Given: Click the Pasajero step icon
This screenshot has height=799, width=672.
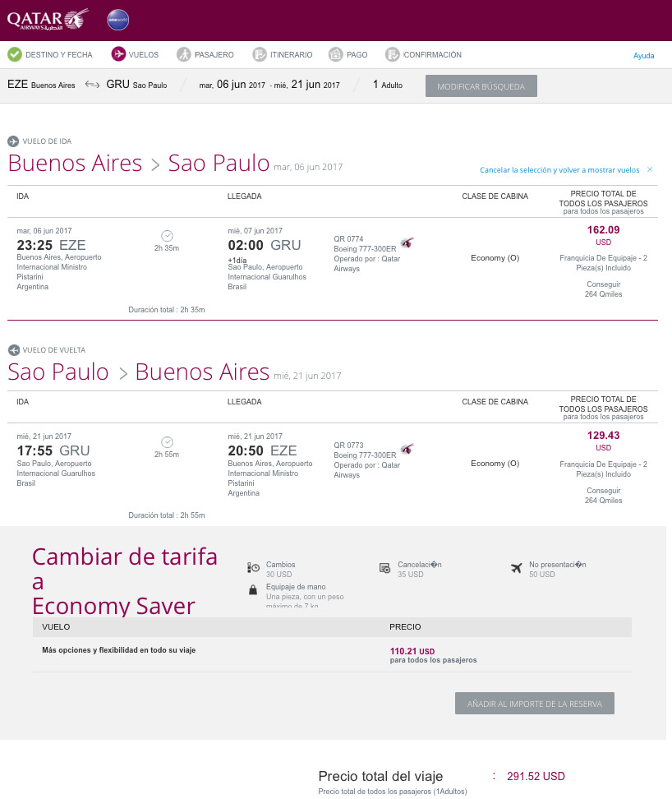Looking at the screenshot, I should (184, 54).
